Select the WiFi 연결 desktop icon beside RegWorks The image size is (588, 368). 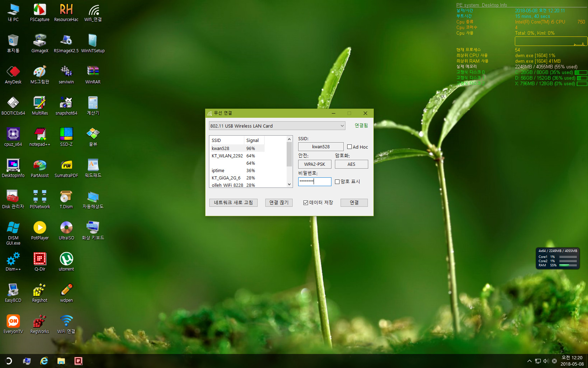tap(66, 325)
